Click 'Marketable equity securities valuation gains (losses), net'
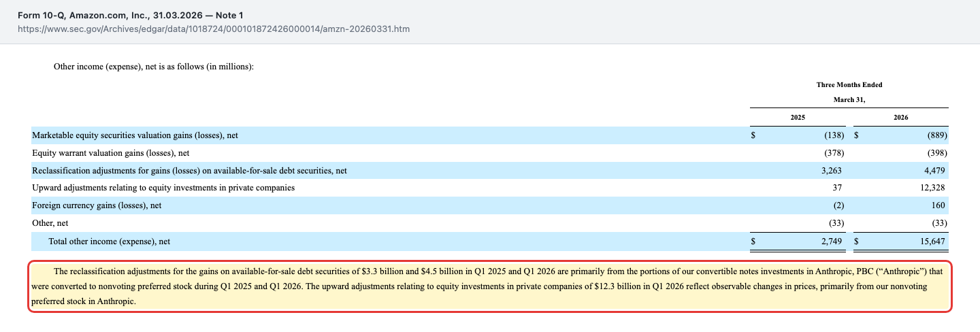The image size is (980, 332). tap(135, 135)
